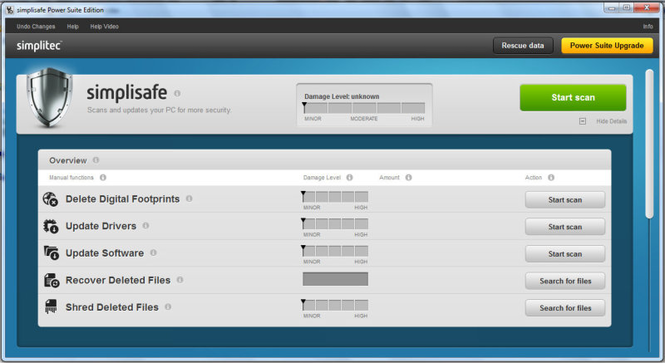Click the Update Software folder icon

[x=51, y=253]
